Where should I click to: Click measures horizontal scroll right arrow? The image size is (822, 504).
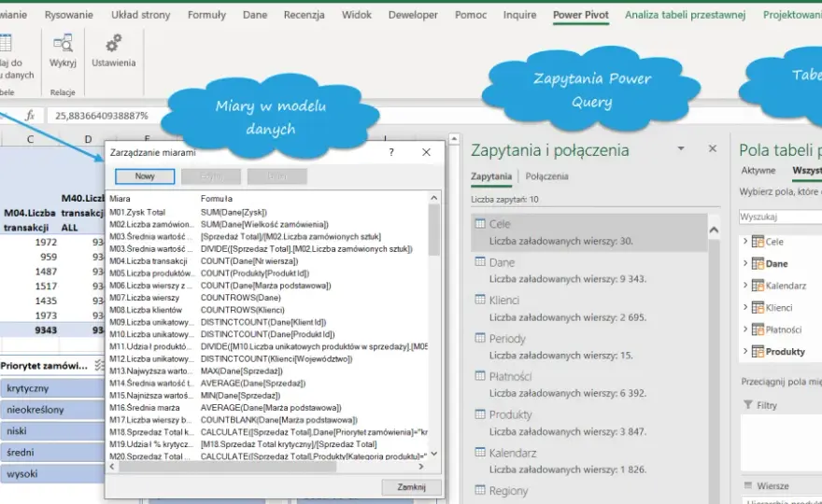tap(421, 467)
